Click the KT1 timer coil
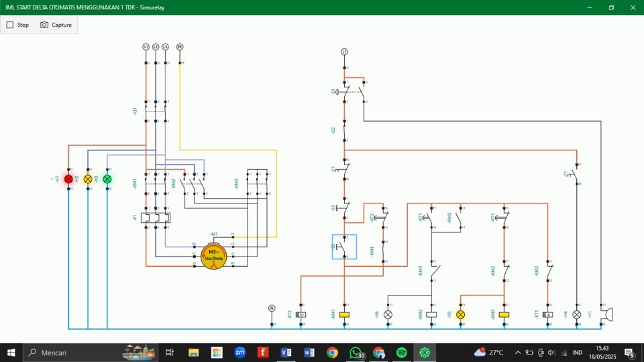This screenshot has height=362, width=644. [x=547, y=315]
